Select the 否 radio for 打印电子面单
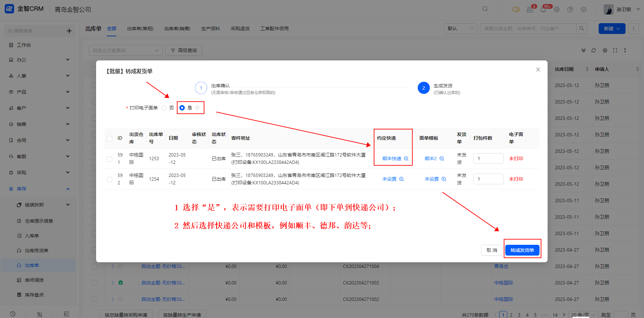This screenshot has height=318, width=644. 164,108
